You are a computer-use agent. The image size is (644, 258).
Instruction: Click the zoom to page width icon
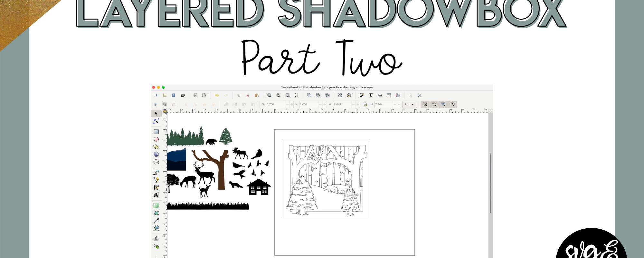[x=297, y=95]
